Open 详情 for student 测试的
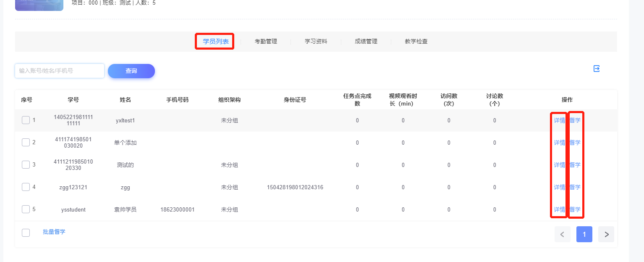 point(559,165)
